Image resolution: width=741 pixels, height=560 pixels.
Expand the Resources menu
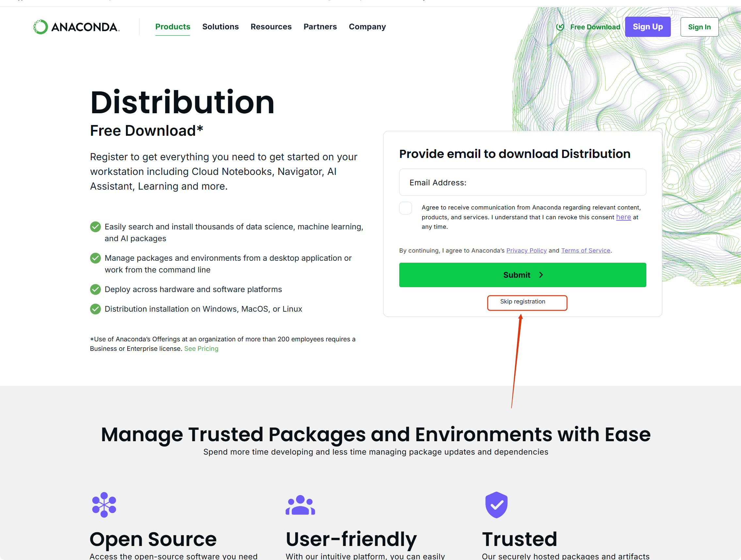coord(271,27)
